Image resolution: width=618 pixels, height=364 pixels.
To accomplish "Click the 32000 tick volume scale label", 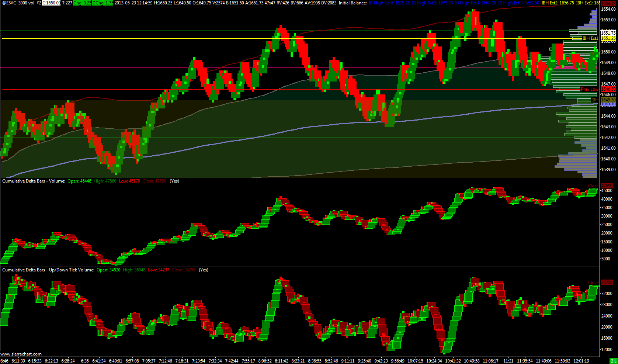I will point(607,294).
